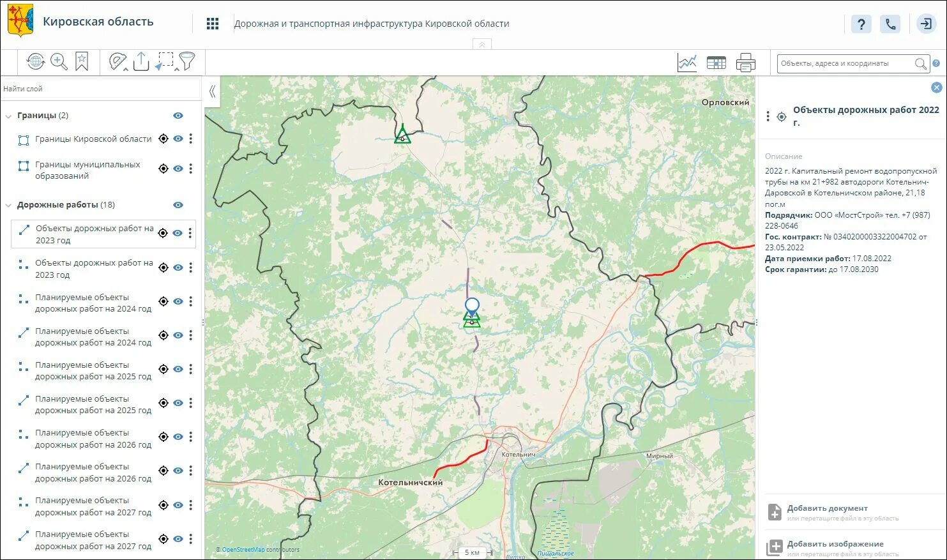Open the apps grid menu icon

[213, 24]
